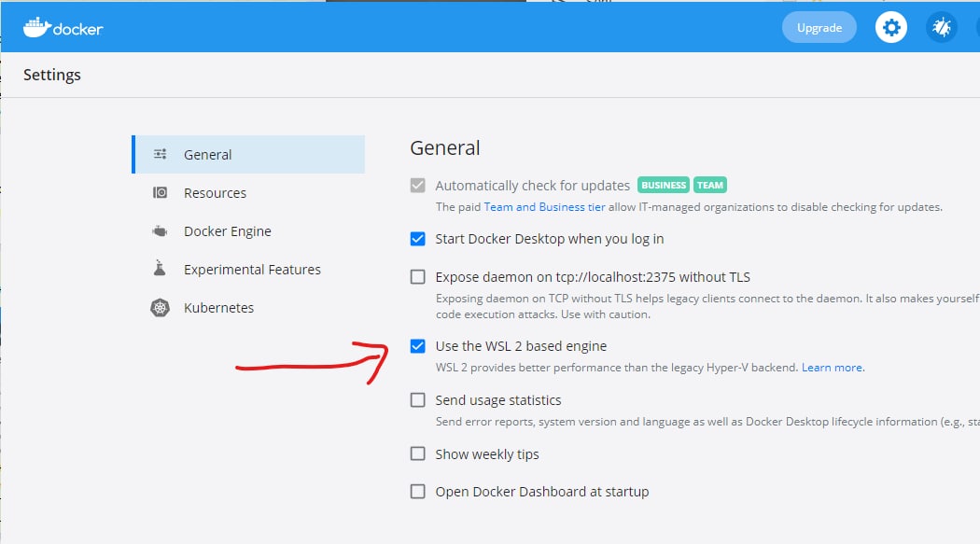Click the WSL 2 performance description text
Viewport: 980px width, 544px height.
(617, 368)
